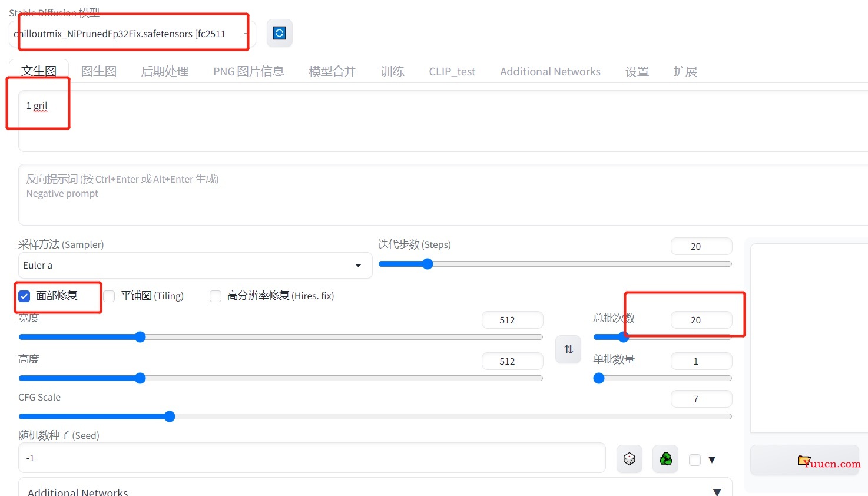Screen dimensions: 868x496
Task: Refresh the Stable Diffusion model list
Action: point(280,33)
